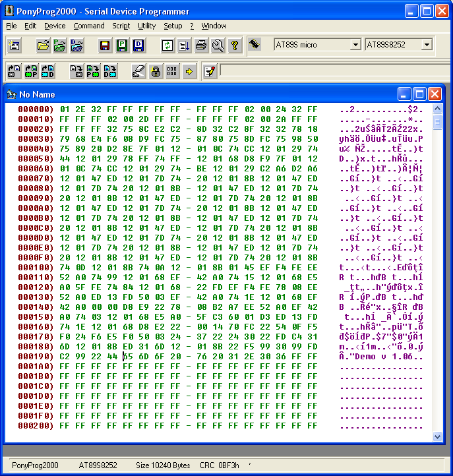Save data file with blue floppy icon
This screenshot has width=453, height=476.
pyautogui.click(x=138, y=45)
